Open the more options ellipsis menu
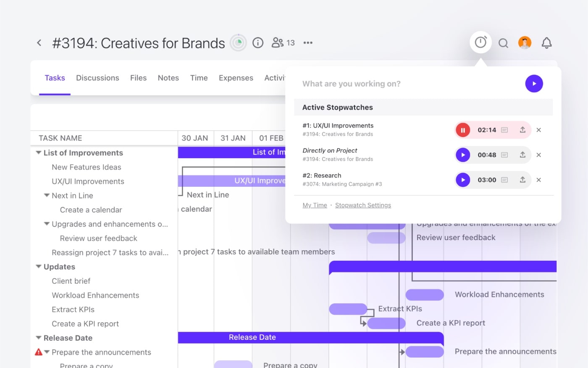 (308, 42)
